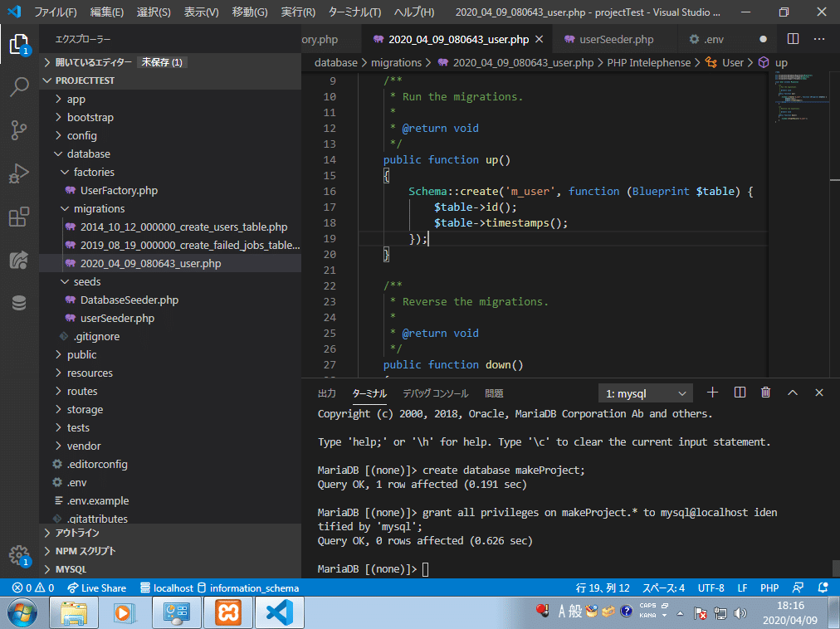Screen dimensions: 840x629
Task: Open the media player taskbar icon
Action: pyautogui.click(x=125, y=612)
